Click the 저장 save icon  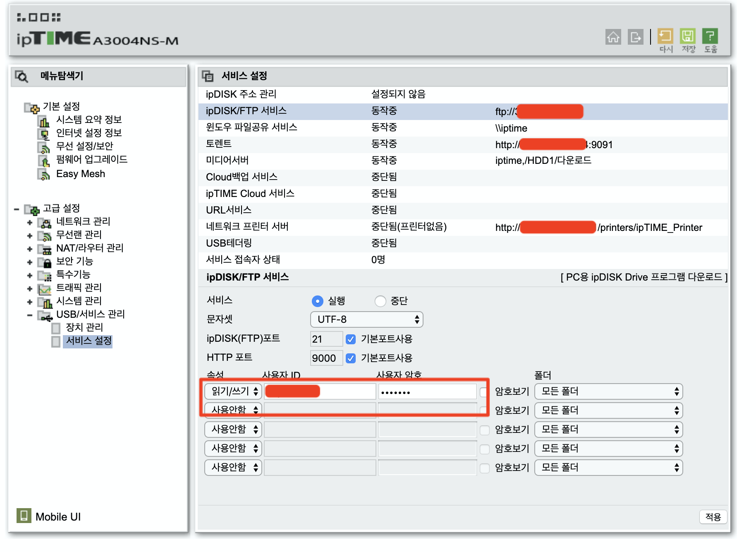click(x=688, y=36)
